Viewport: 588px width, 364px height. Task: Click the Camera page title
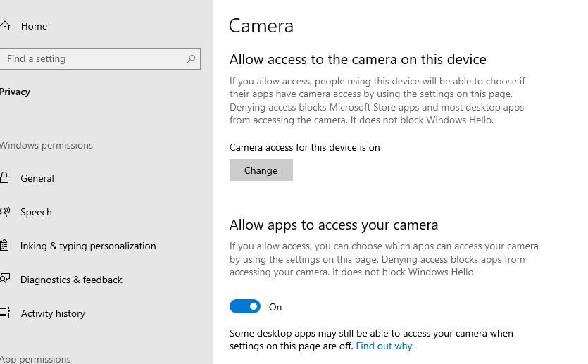click(261, 26)
